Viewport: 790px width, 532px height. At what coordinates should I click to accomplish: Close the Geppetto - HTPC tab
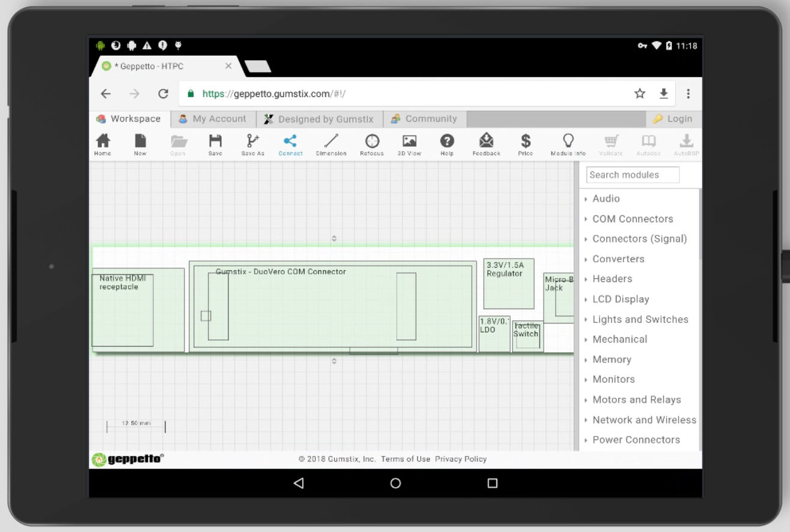pos(228,66)
